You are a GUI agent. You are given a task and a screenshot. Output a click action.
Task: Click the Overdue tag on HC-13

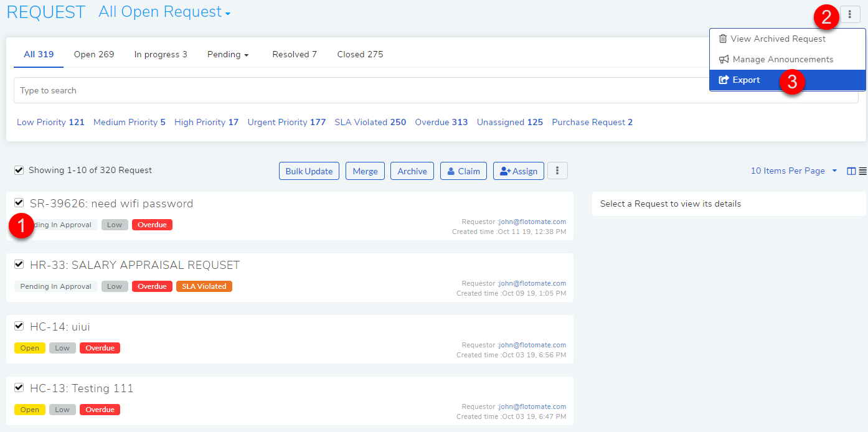click(100, 410)
